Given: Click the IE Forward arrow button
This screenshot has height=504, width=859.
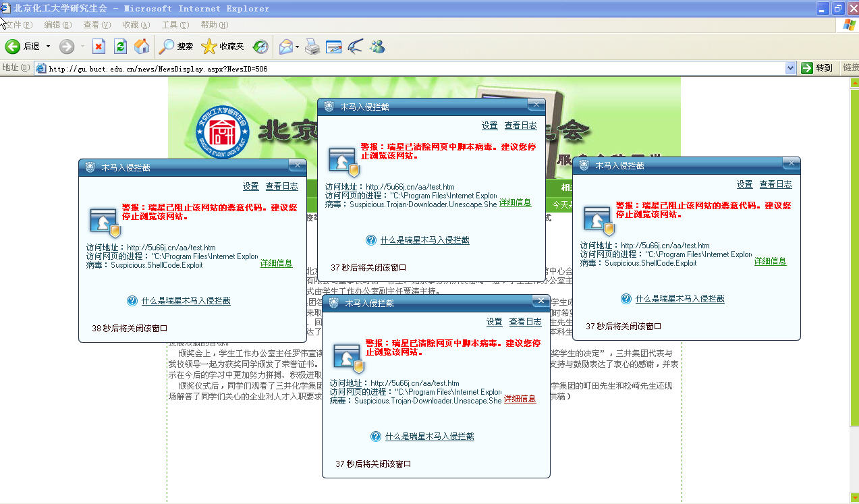Looking at the screenshot, I should [x=67, y=47].
